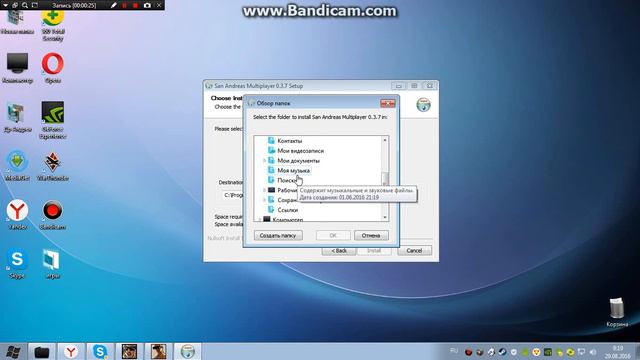Open the игры desktop folder icon
Screen dimensions: 640x360
(52, 264)
